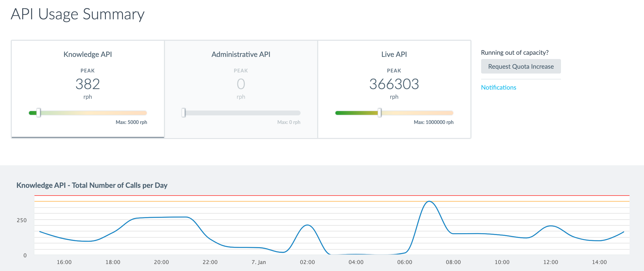
Task: Click the red quota limit line
Action: pos(332,196)
